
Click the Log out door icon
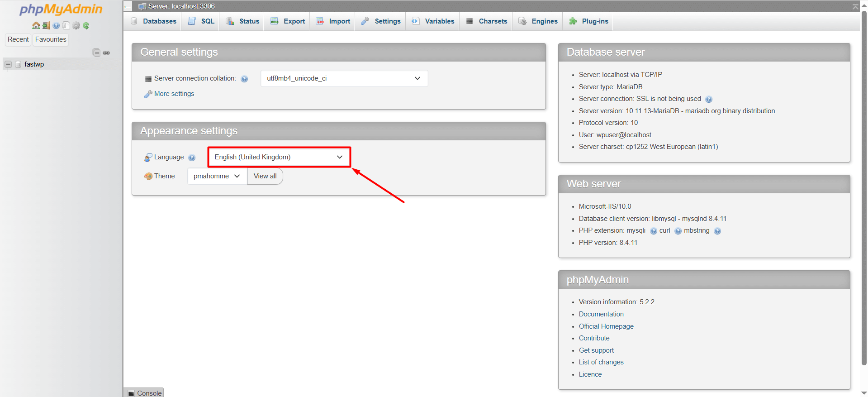click(x=46, y=25)
